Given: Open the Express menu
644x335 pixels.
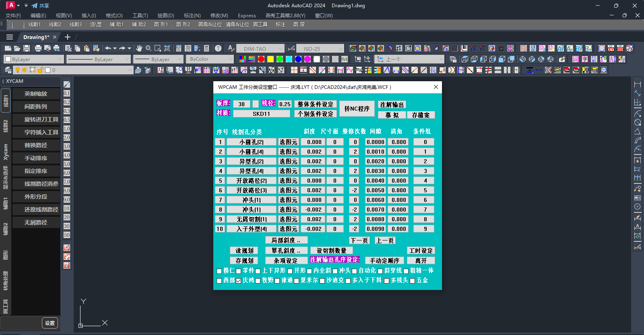Looking at the screenshot, I should click(247, 16).
